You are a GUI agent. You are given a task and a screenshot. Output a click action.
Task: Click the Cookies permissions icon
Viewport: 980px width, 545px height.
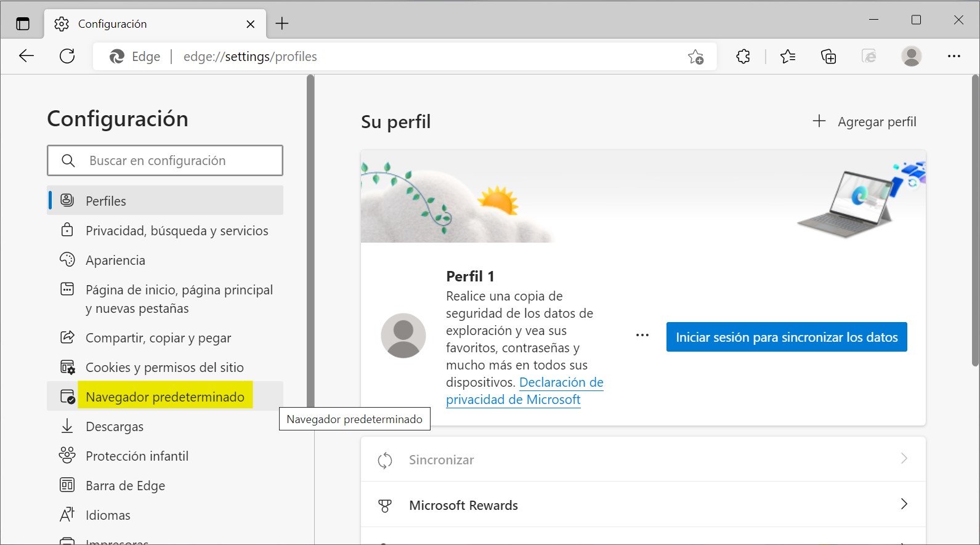click(67, 367)
